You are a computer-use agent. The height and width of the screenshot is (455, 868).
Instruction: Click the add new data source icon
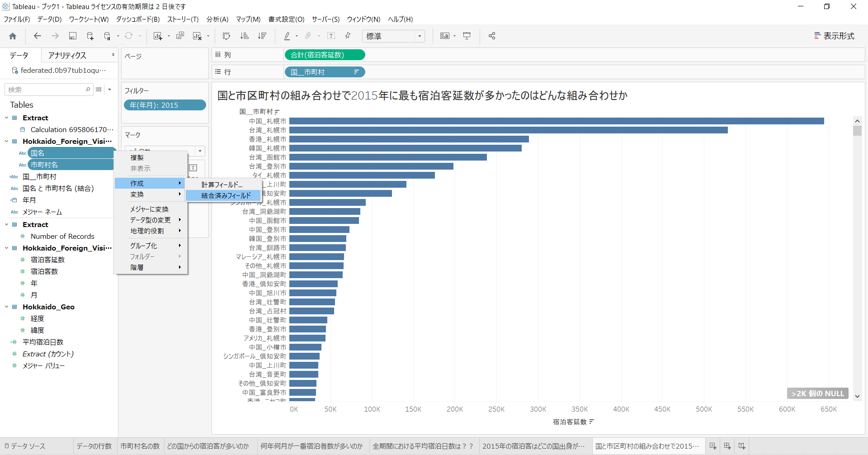click(x=90, y=36)
